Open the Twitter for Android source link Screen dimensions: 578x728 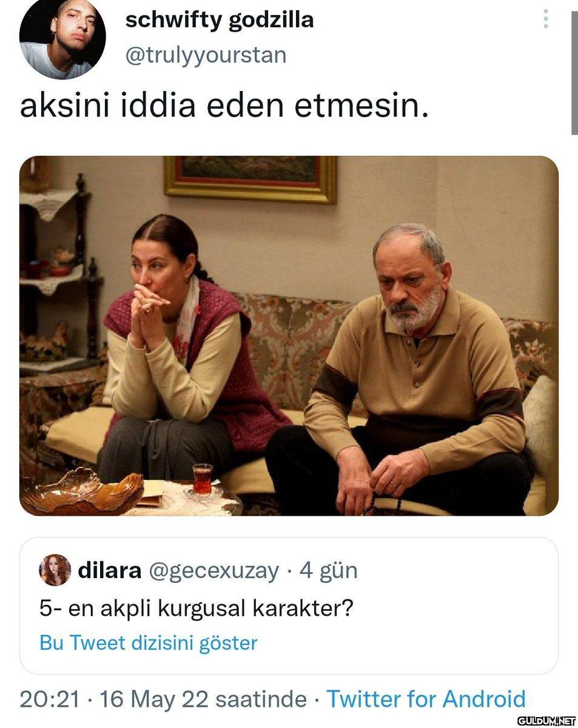426,699
